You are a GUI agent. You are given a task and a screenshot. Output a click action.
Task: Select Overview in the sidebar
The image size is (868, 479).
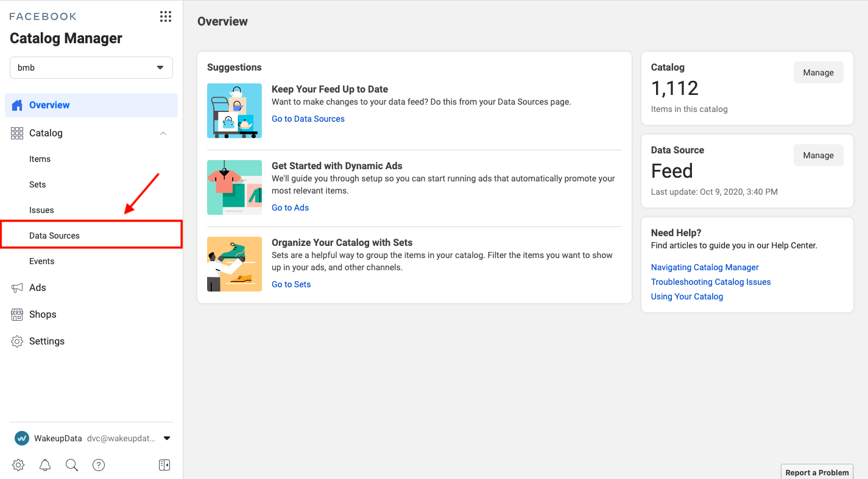(x=91, y=105)
